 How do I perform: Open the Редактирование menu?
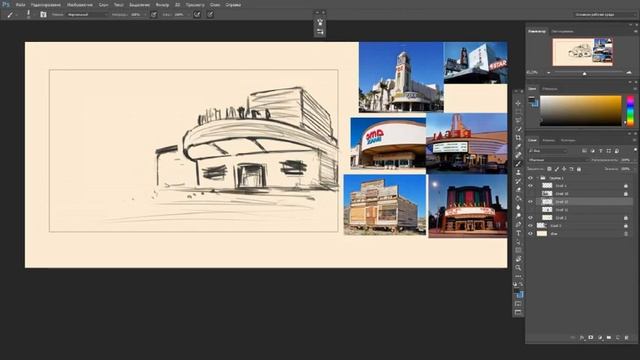(46, 5)
